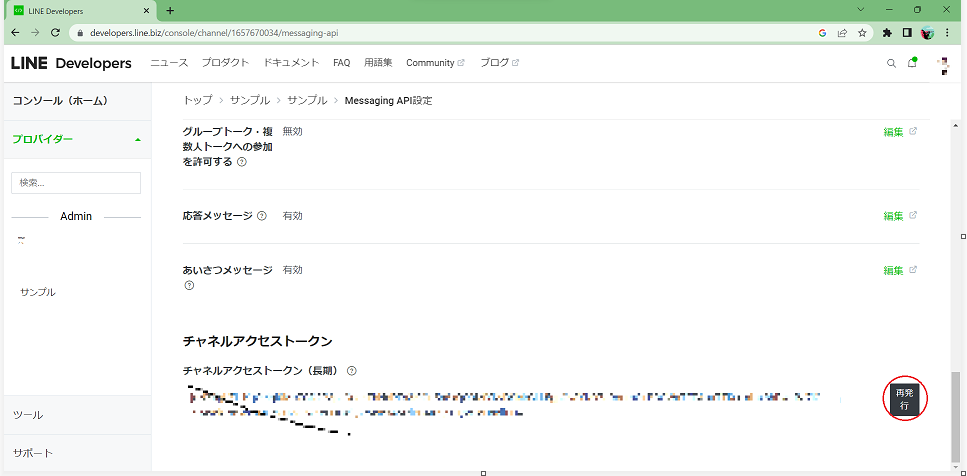
Task: Click the LINE Developers logo
Action: tap(71, 63)
